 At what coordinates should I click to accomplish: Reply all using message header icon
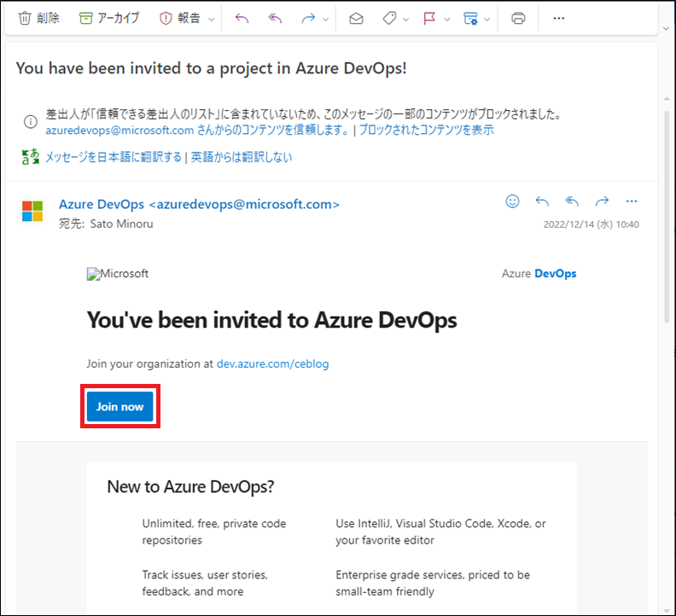(x=572, y=201)
